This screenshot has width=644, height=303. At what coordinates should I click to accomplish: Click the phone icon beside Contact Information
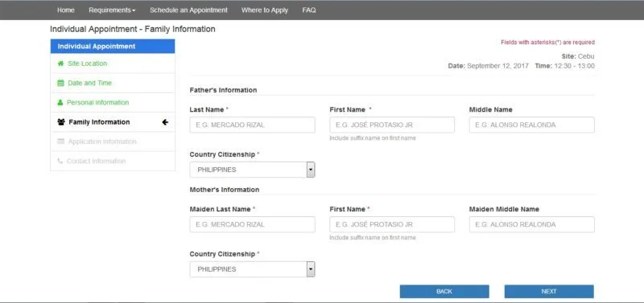tap(60, 161)
